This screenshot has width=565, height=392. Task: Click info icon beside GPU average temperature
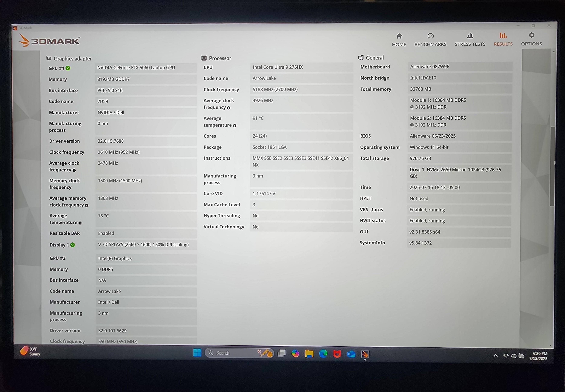point(80,223)
